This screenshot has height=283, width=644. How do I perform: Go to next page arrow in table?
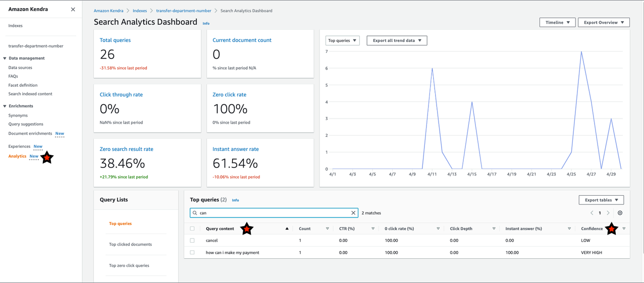608,213
